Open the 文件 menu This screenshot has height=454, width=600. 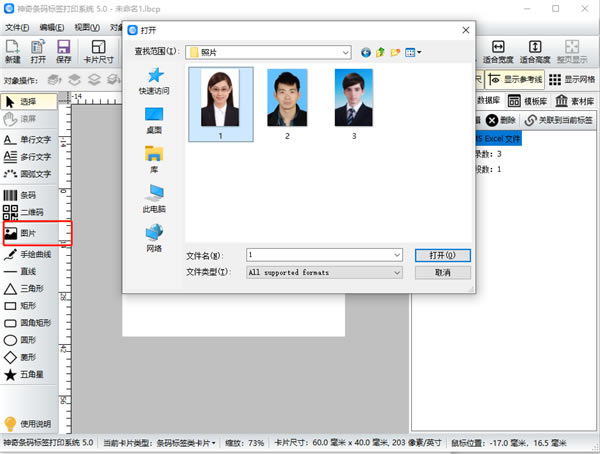click(17, 27)
